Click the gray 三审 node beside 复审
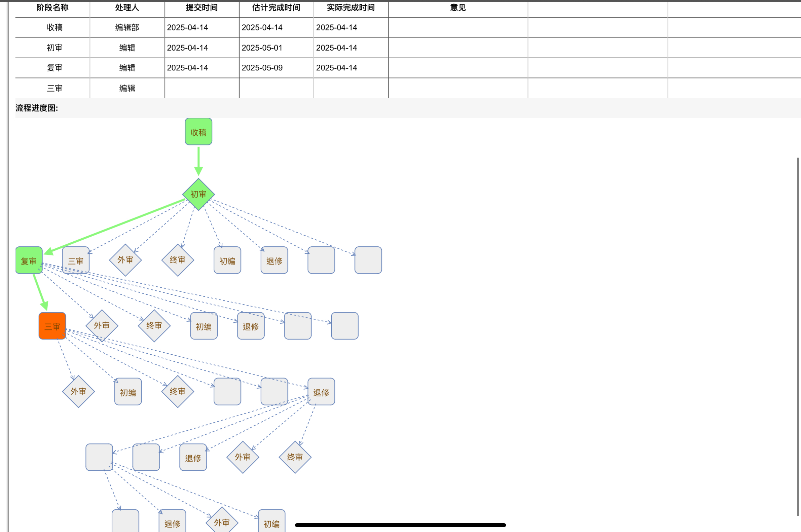This screenshot has width=801, height=532. (x=76, y=260)
